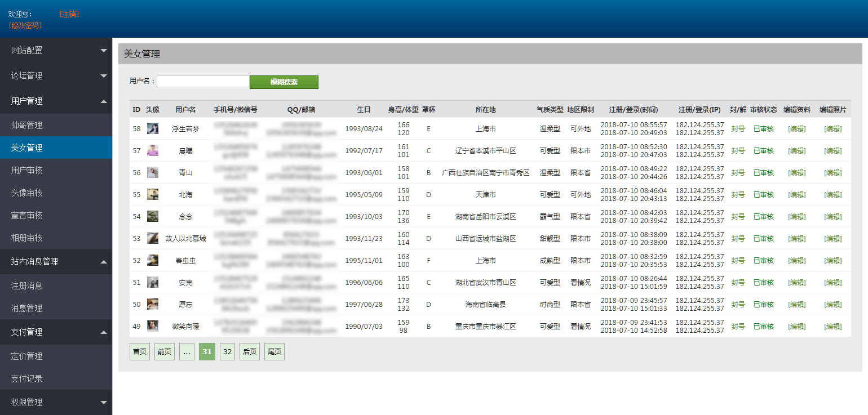Click the location cell 广西壮族自治区南宁市青秀区

[x=486, y=173]
